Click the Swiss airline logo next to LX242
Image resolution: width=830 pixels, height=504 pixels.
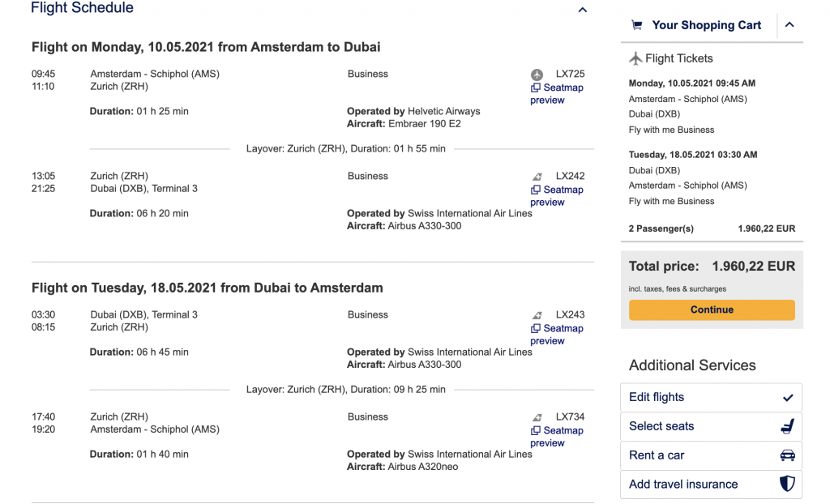click(x=537, y=177)
